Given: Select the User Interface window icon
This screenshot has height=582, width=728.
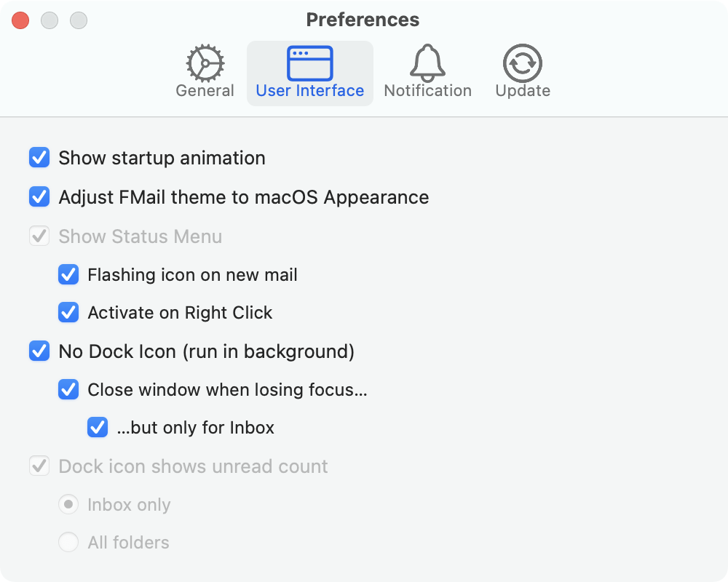Looking at the screenshot, I should (309, 63).
